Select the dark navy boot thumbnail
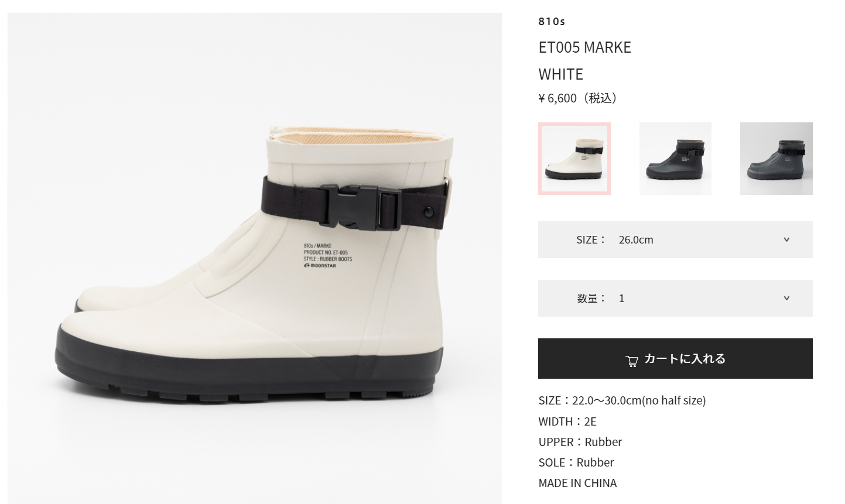 point(675,159)
